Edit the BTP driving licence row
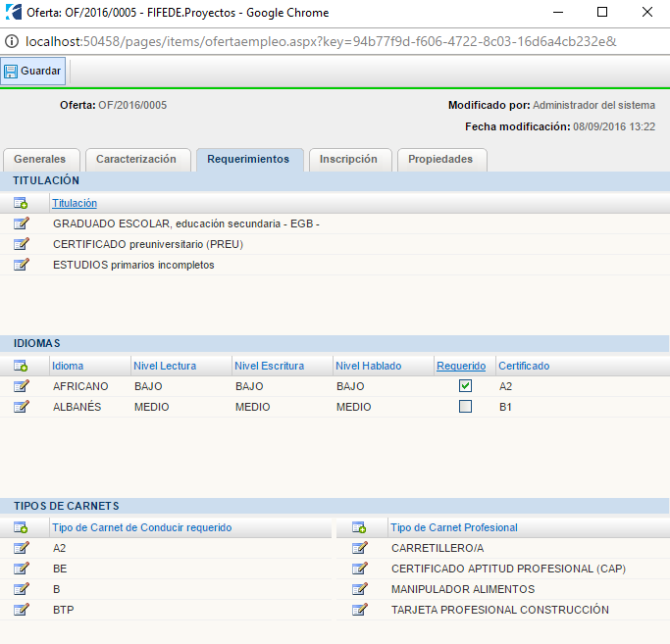The image size is (670, 644). tap(21, 610)
